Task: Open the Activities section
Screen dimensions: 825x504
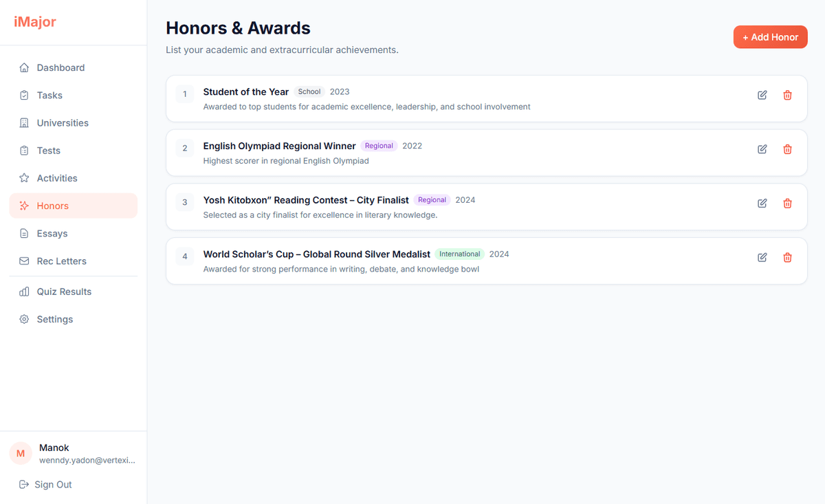Action: [x=56, y=177]
